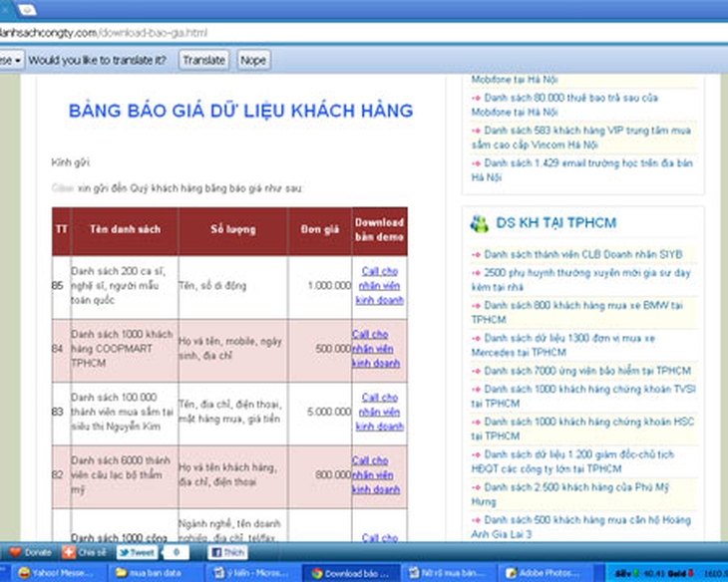Click the tweet count bubble
Viewport: 728px width, 582px height.
(x=177, y=552)
